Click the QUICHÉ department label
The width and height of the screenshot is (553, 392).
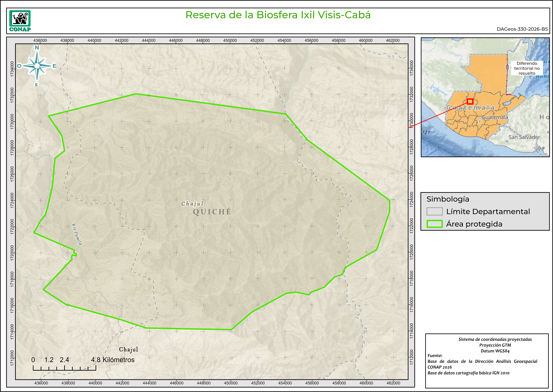pyautogui.click(x=212, y=212)
